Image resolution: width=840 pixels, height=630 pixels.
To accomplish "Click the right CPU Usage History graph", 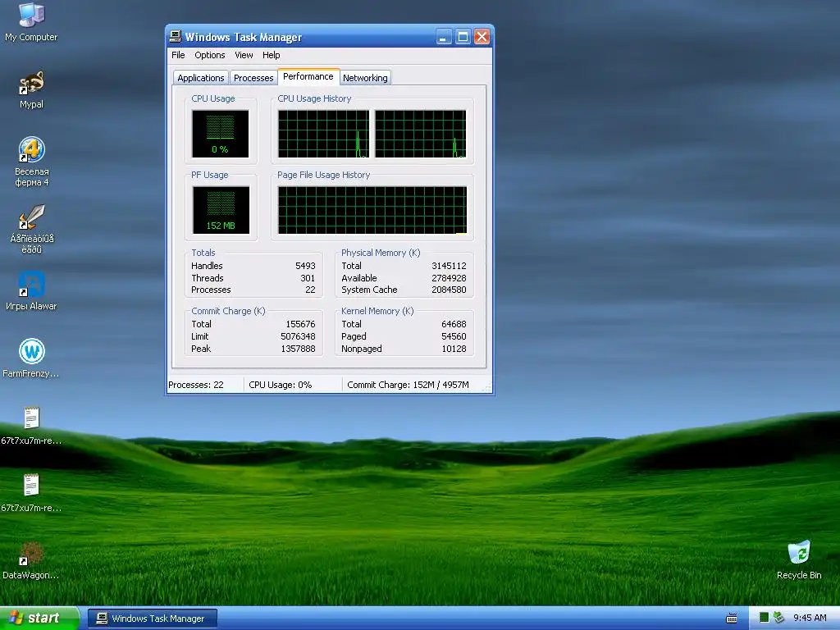I will (x=421, y=134).
